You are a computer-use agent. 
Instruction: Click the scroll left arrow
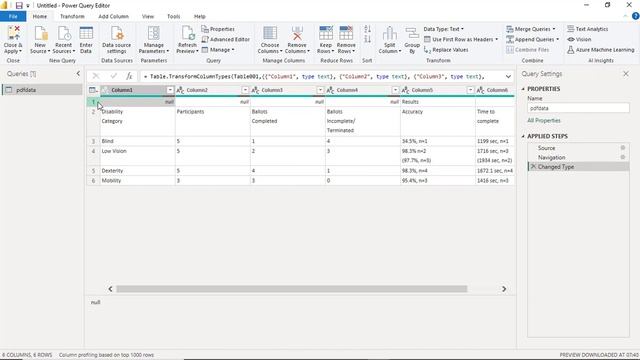click(110, 289)
